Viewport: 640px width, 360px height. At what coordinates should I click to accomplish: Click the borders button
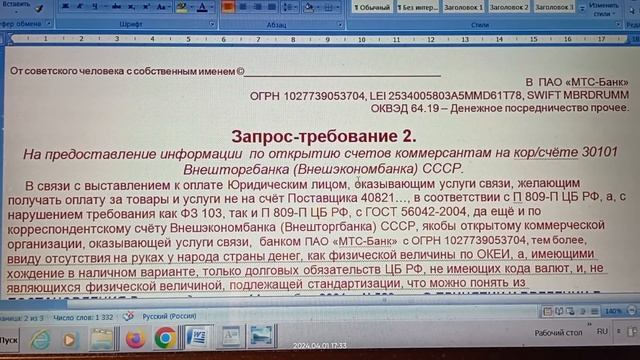point(329,7)
